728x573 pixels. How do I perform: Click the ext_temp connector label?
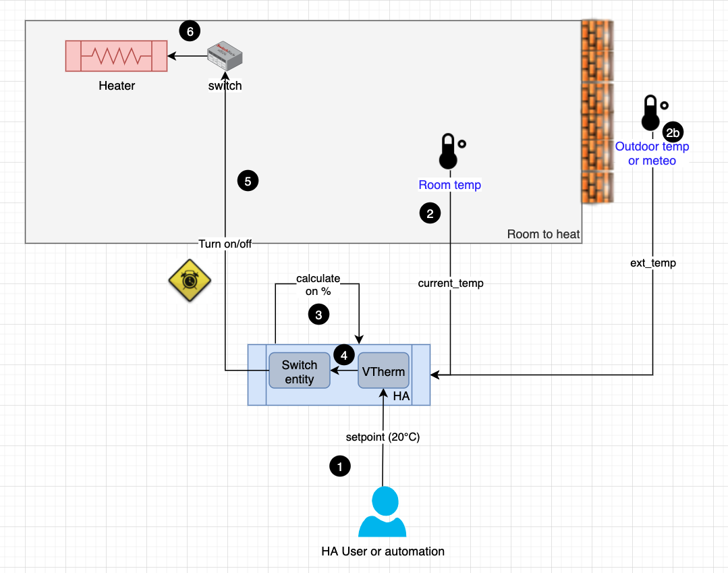click(x=652, y=263)
